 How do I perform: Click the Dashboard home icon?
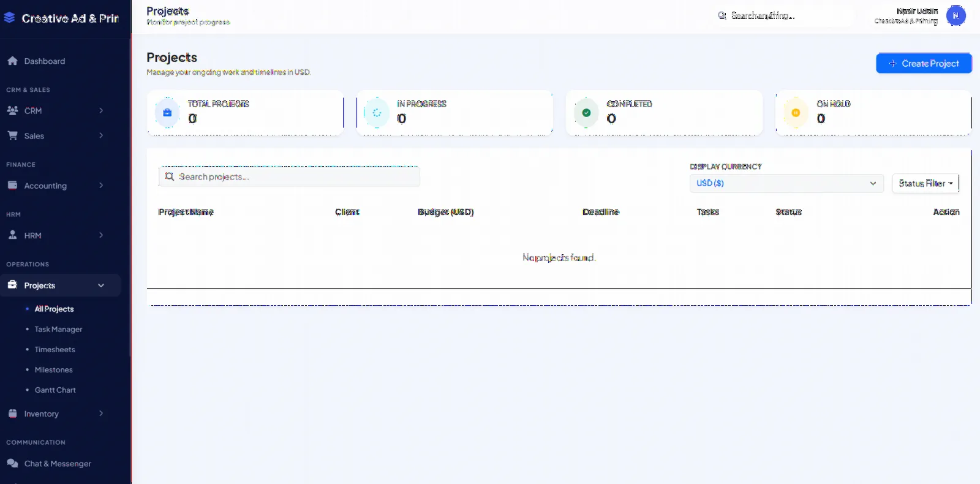coord(12,61)
